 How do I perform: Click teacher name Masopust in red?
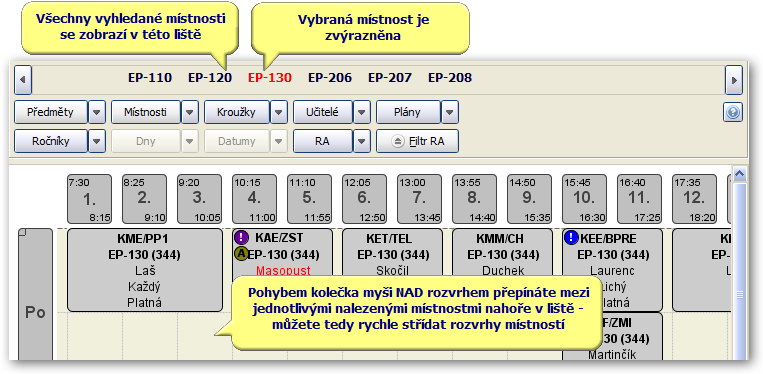(x=283, y=270)
